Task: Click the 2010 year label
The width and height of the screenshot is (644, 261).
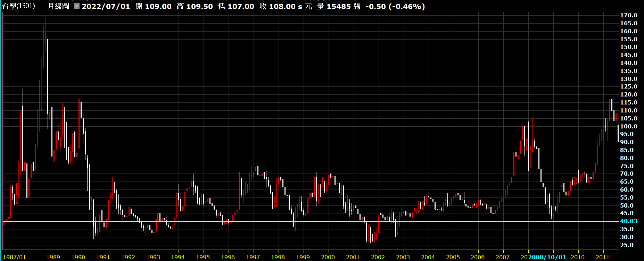Action: (x=578, y=257)
